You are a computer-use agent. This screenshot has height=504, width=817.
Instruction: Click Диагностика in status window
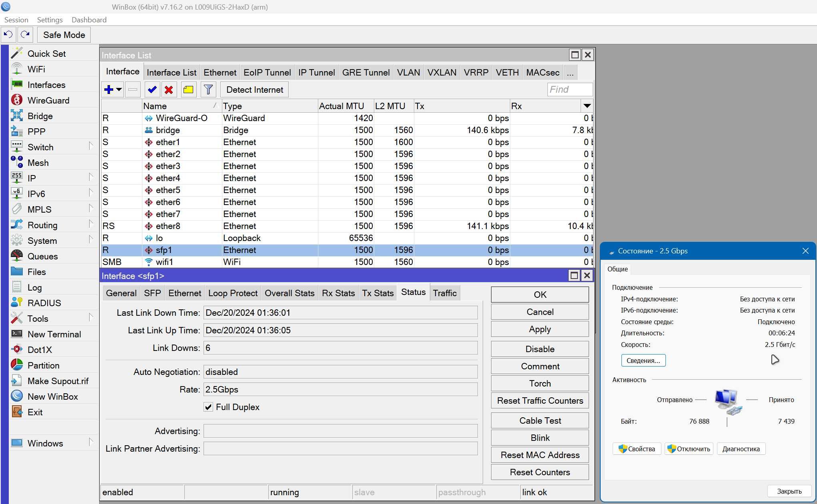(741, 449)
